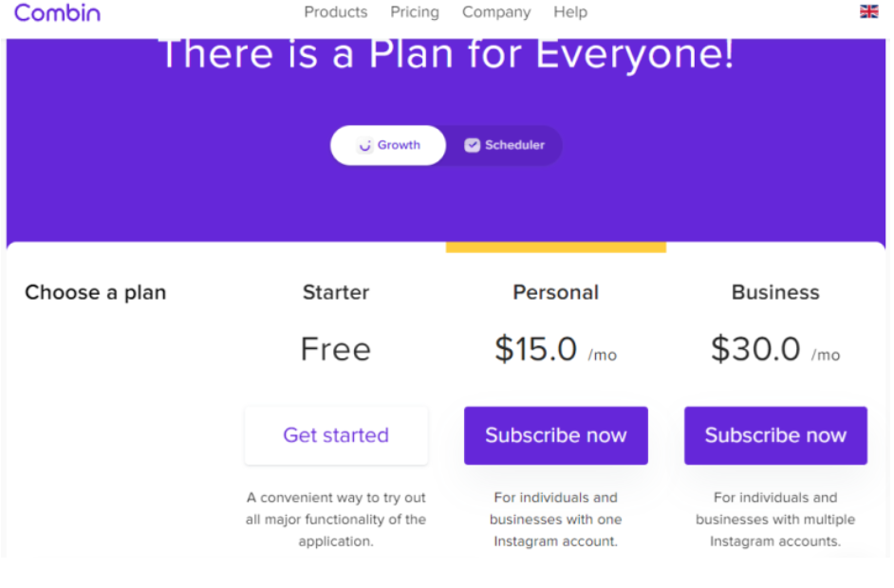This screenshot has height=588, width=894.
Task: Open the Help menu
Action: (570, 12)
